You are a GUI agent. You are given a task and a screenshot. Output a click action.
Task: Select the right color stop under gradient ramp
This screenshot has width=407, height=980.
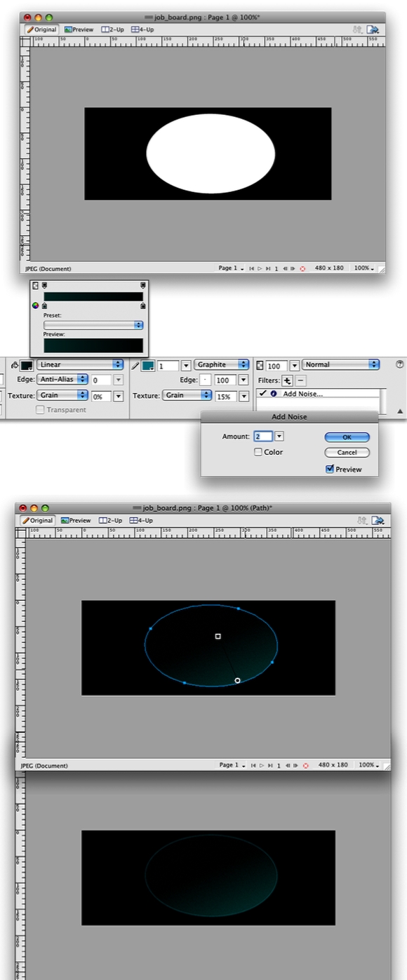143,306
